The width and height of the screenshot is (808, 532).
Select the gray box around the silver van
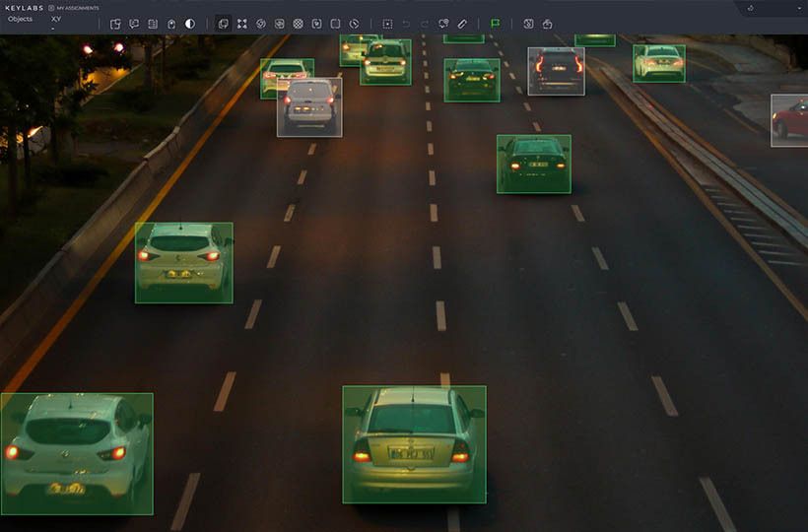(309, 107)
